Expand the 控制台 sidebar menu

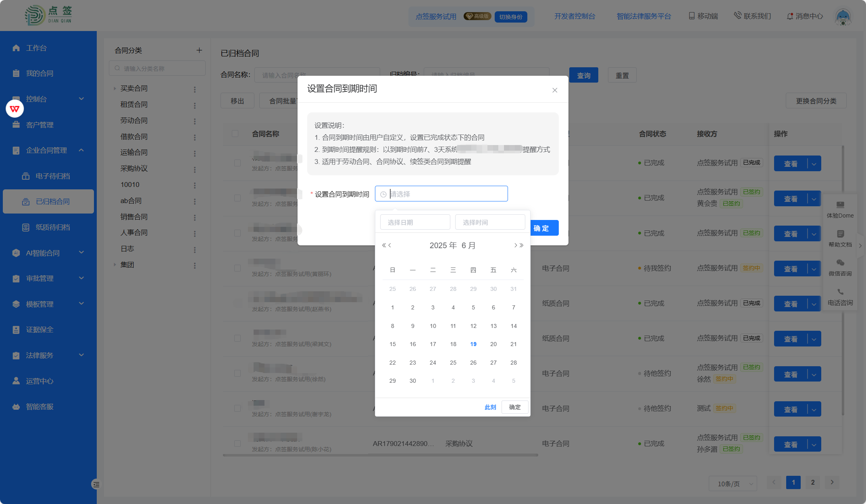click(81, 99)
